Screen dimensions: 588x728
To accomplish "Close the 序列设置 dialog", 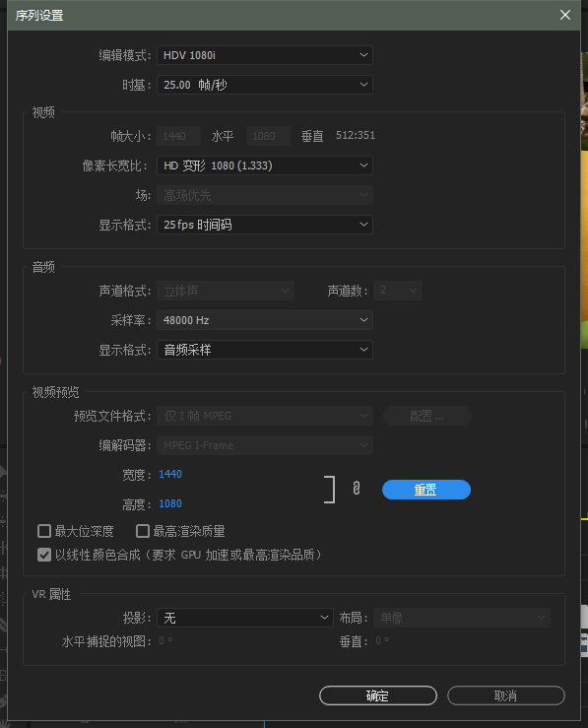I will tap(564, 15).
